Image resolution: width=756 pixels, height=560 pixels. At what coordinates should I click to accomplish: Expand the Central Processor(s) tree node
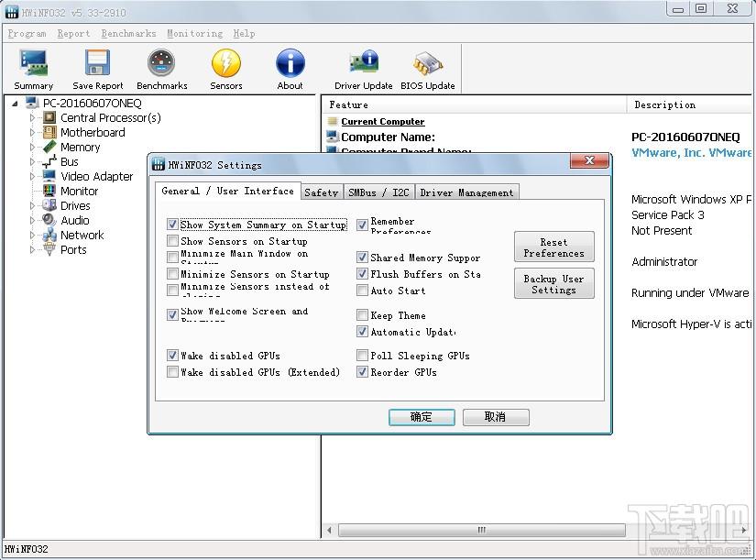(32, 117)
